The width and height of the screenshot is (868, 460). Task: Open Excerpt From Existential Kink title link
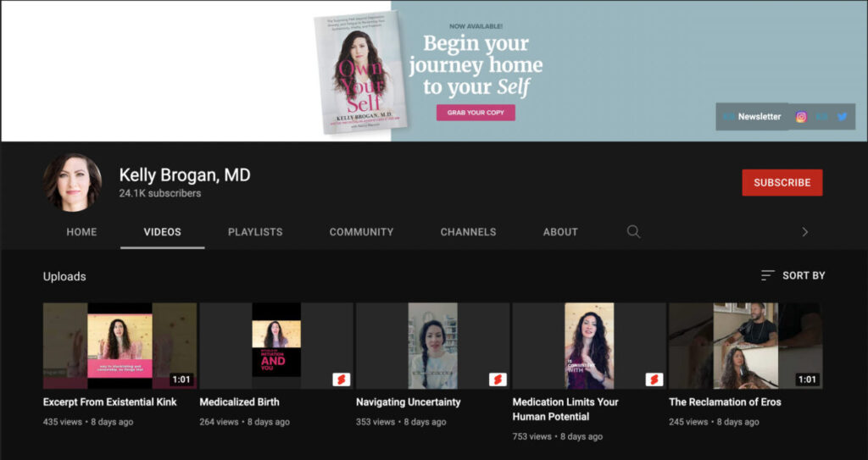(109, 402)
